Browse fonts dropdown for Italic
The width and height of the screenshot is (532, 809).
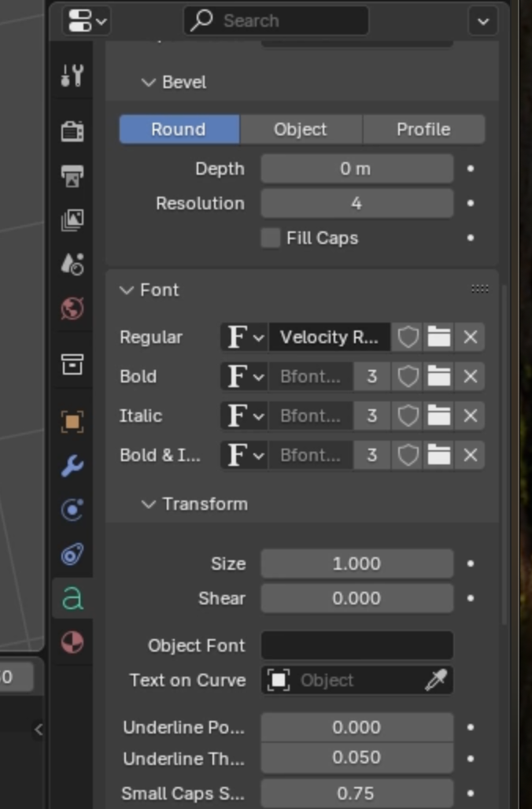click(x=245, y=416)
